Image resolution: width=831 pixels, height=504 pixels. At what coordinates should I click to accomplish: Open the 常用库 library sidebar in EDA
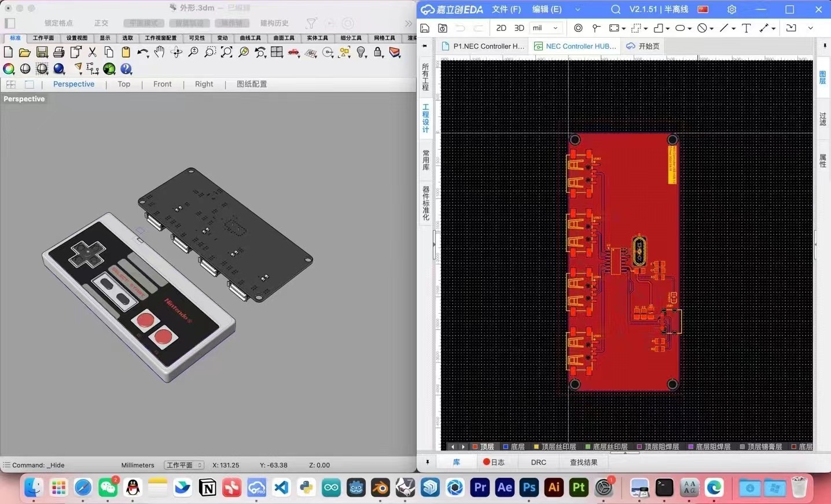[425, 160]
